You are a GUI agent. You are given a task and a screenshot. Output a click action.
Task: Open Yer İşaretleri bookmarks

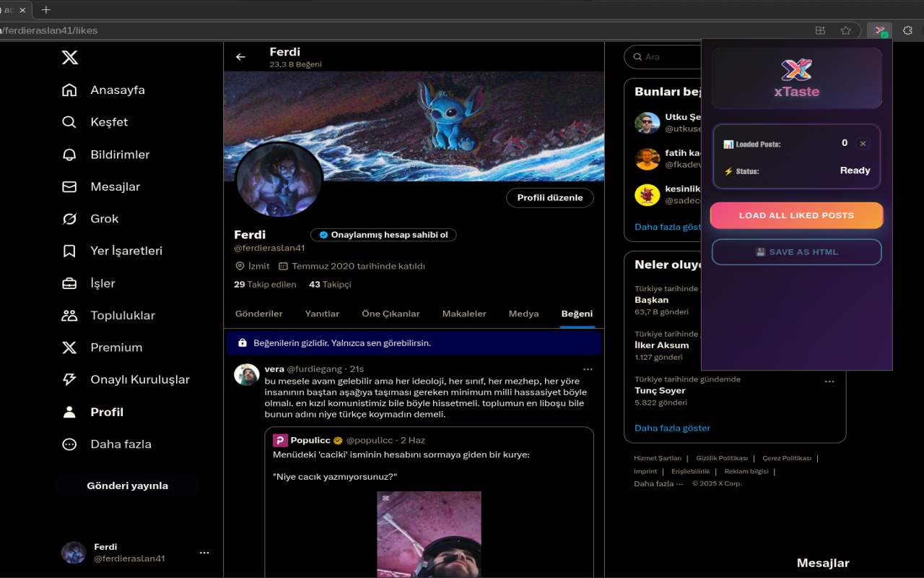pos(112,251)
